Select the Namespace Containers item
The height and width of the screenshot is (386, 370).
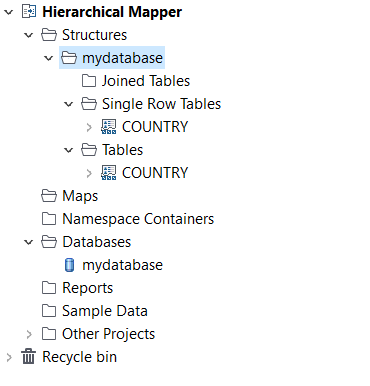point(138,219)
